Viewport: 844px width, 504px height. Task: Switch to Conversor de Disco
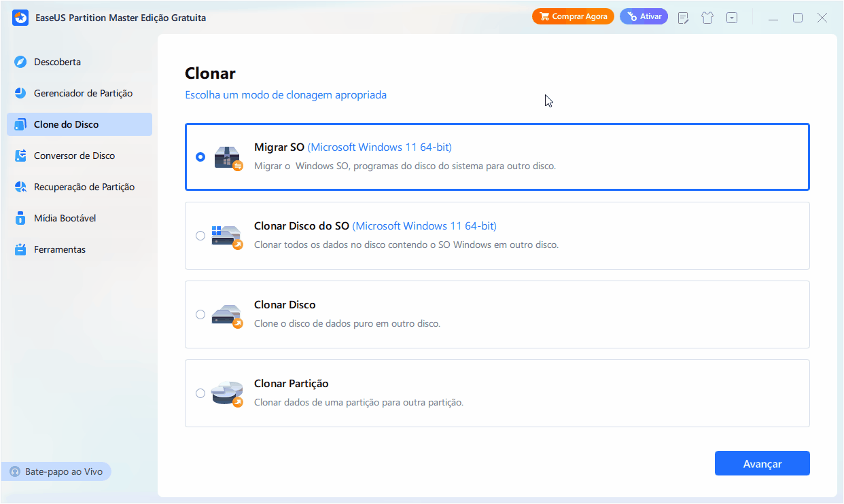tap(80, 156)
